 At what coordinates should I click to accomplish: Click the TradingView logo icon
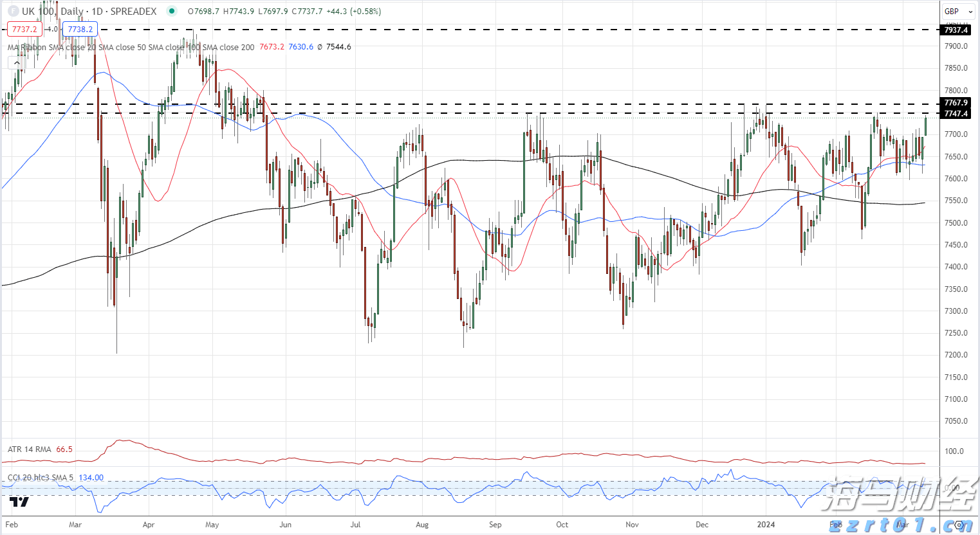click(19, 501)
